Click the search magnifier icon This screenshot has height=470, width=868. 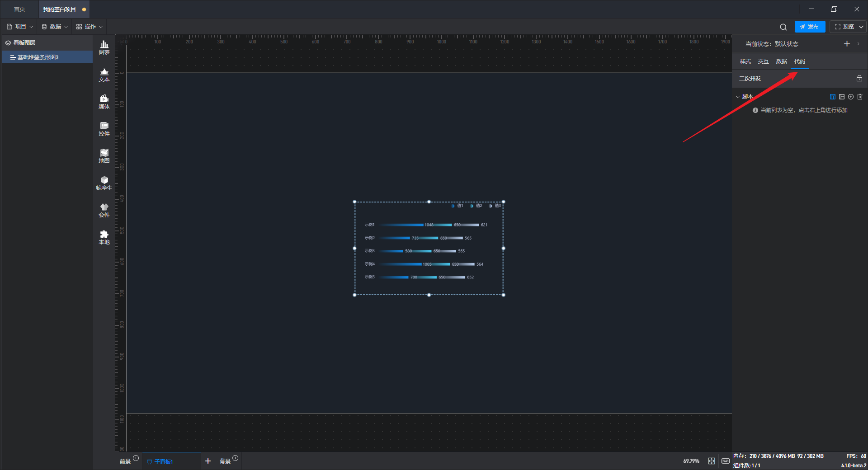tap(783, 27)
